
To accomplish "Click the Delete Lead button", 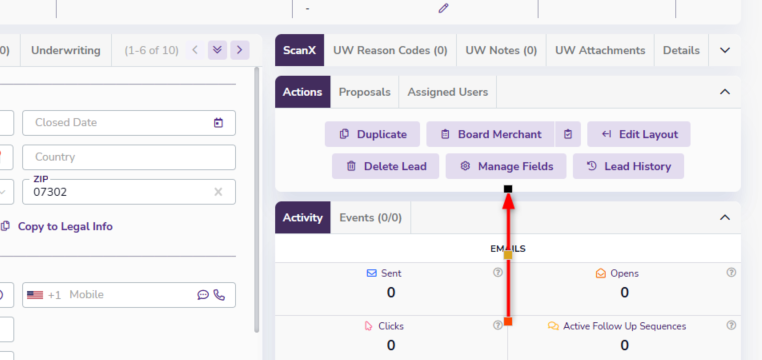I will [385, 166].
